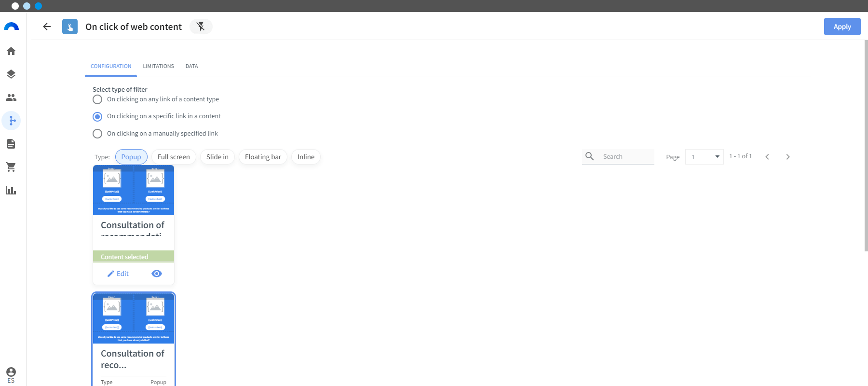This screenshot has width=868, height=386.
Task: Open the people/contacts icon in sidebar
Action: tap(11, 97)
